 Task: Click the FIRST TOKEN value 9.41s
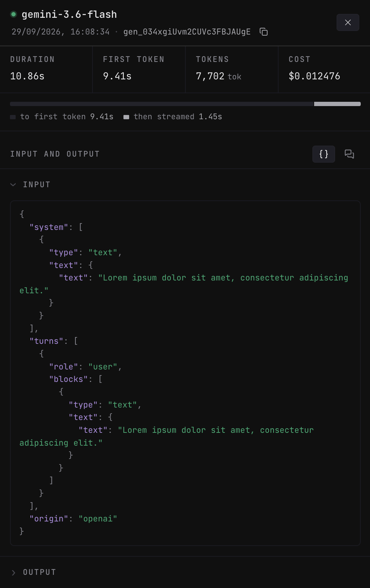117,76
